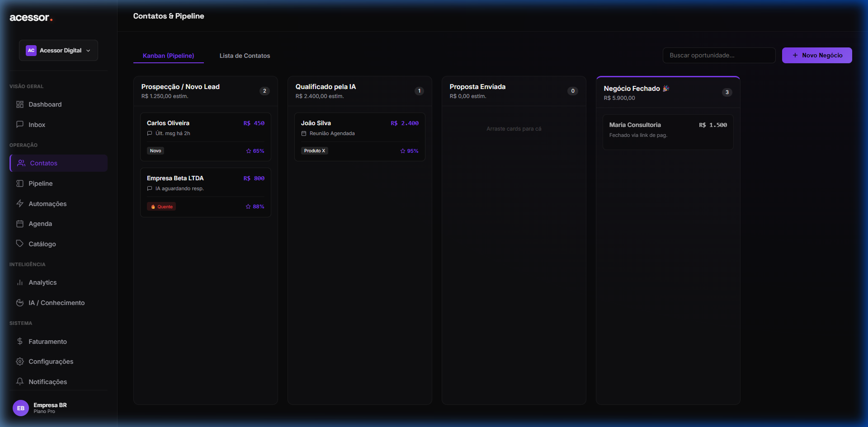Image resolution: width=868 pixels, height=427 pixels.
Task: Open Catálogo menu entry
Action: [58, 244]
